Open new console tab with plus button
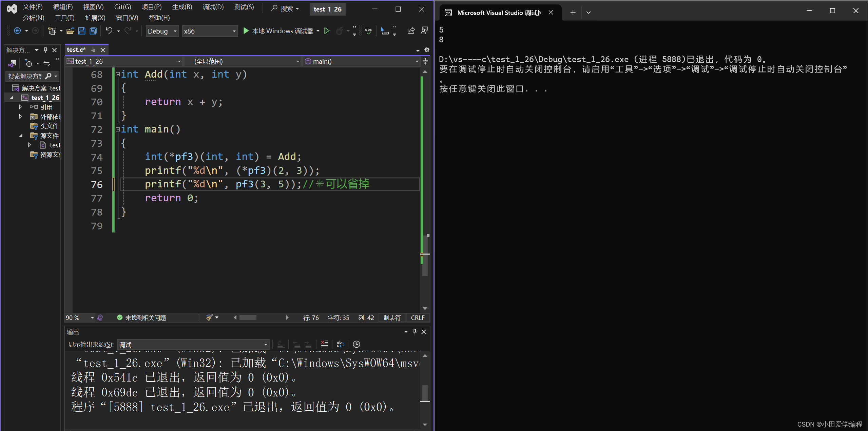This screenshot has width=868, height=431. click(573, 13)
